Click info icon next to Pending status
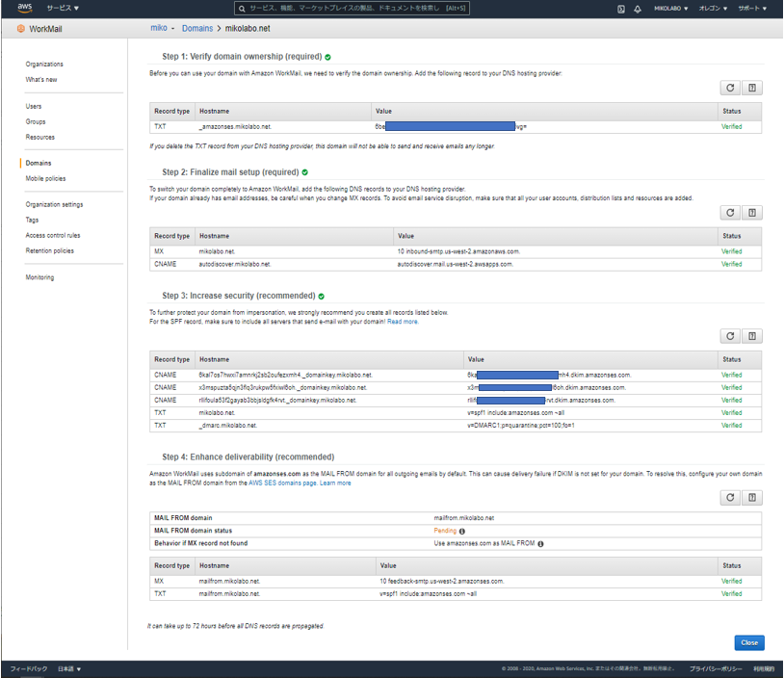The width and height of the screenshot is (784, 678). click(462, 531)
